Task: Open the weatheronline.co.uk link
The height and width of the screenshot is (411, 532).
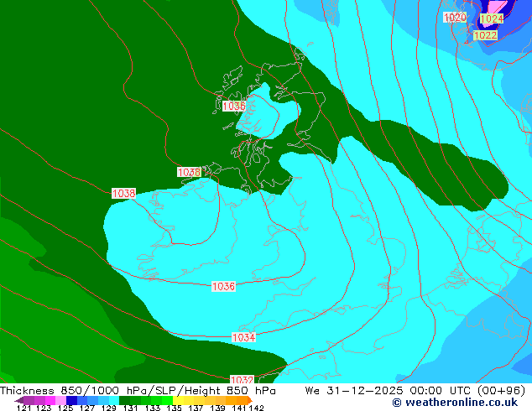Action: point(455,403)
